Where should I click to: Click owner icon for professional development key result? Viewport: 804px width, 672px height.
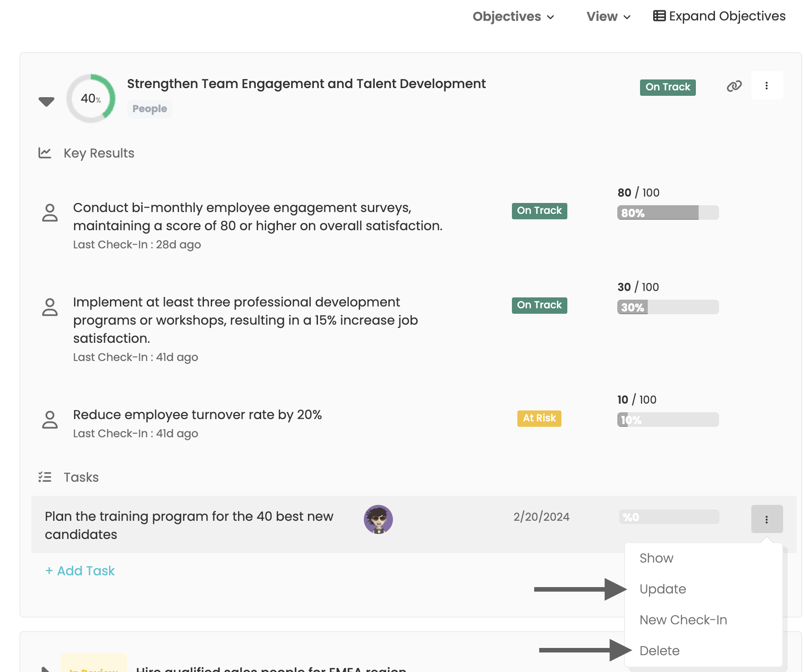pos(50,307)
